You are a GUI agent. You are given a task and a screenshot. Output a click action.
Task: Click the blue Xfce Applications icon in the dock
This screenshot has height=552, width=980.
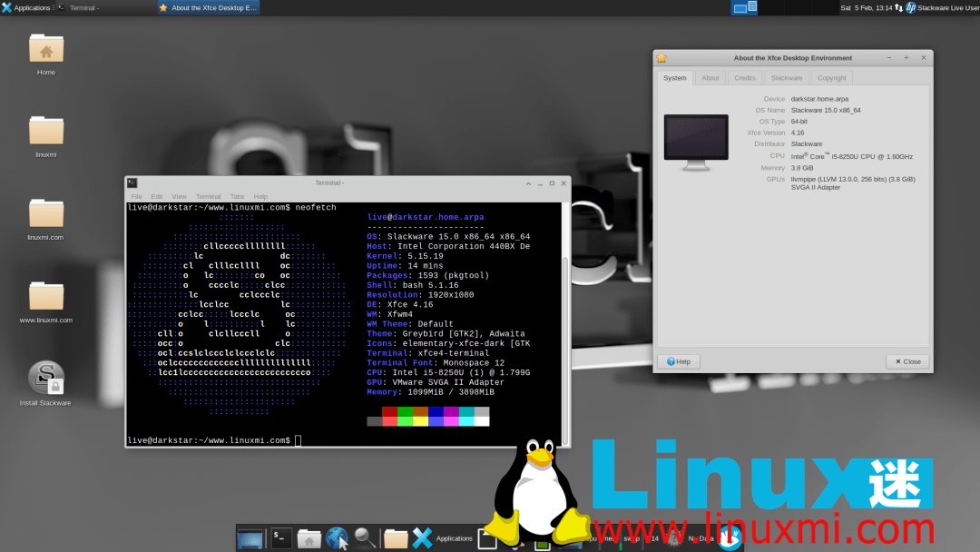coord(424,537)
